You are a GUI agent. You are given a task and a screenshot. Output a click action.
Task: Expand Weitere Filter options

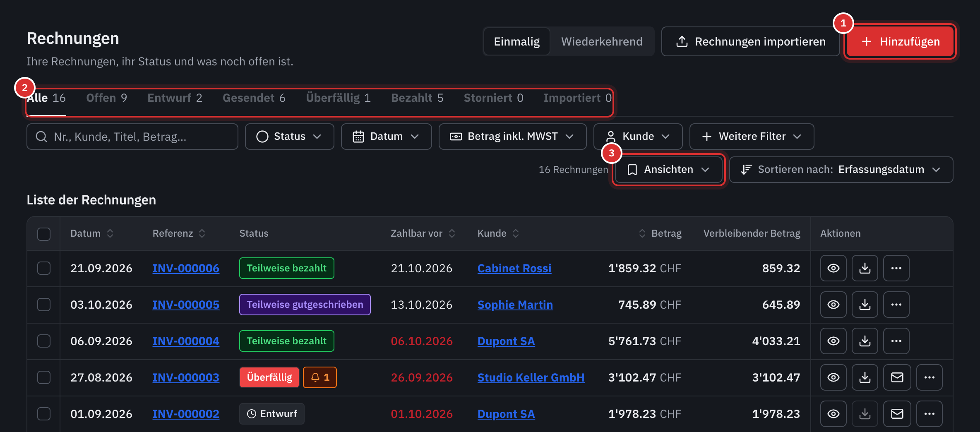[752, 137]
